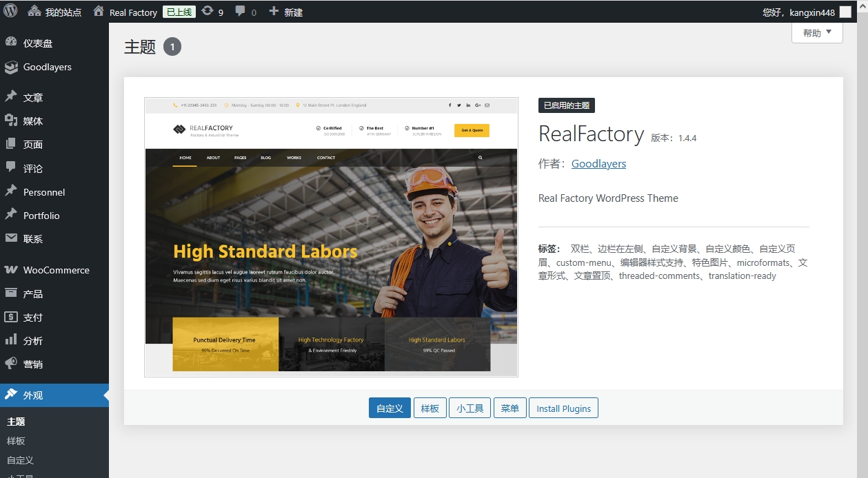
Task: Click the Install Plugins button
Action: point(564,408)
